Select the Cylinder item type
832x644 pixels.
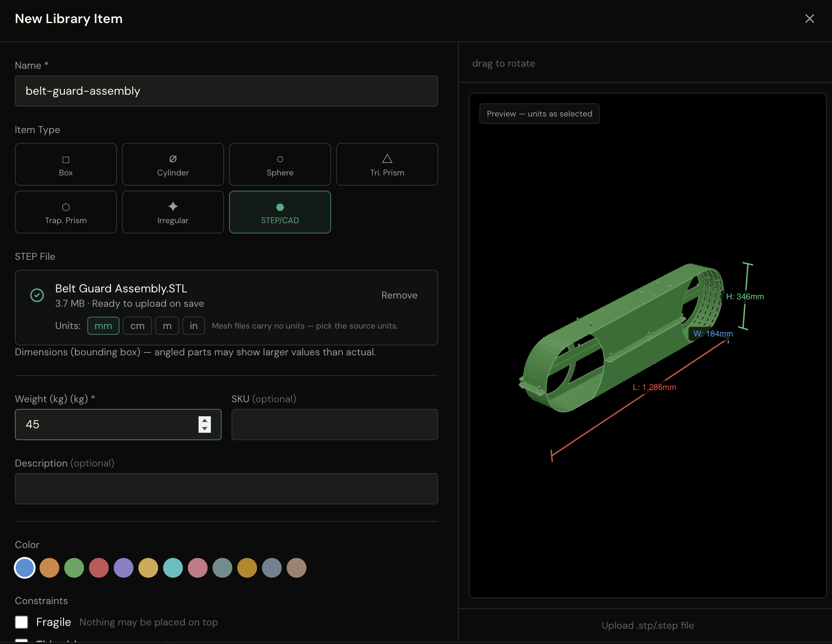(173, 164)
